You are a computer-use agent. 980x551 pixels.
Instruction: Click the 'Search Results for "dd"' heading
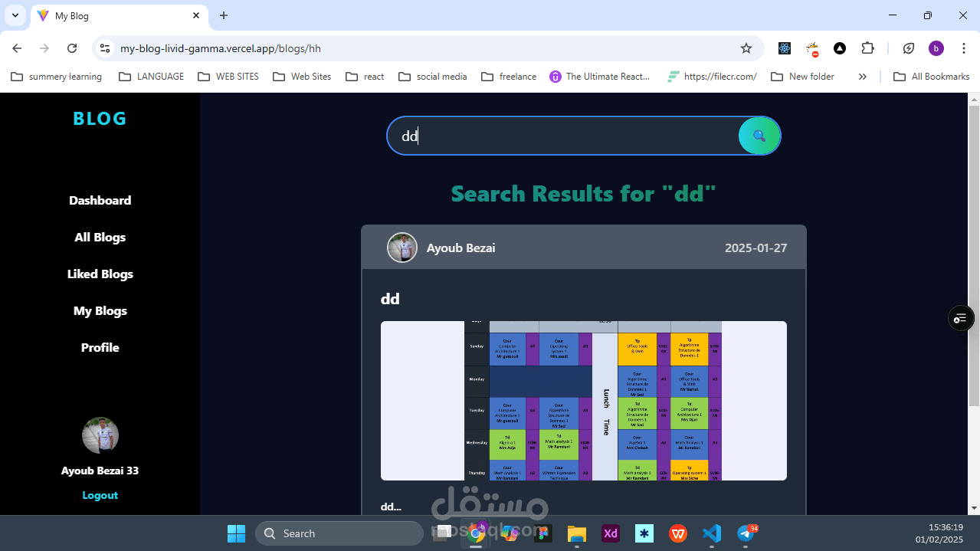(x=583, y=193)
